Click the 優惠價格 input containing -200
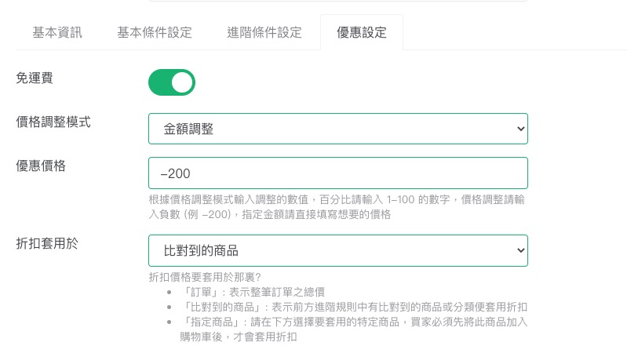 tap(337, 173)
